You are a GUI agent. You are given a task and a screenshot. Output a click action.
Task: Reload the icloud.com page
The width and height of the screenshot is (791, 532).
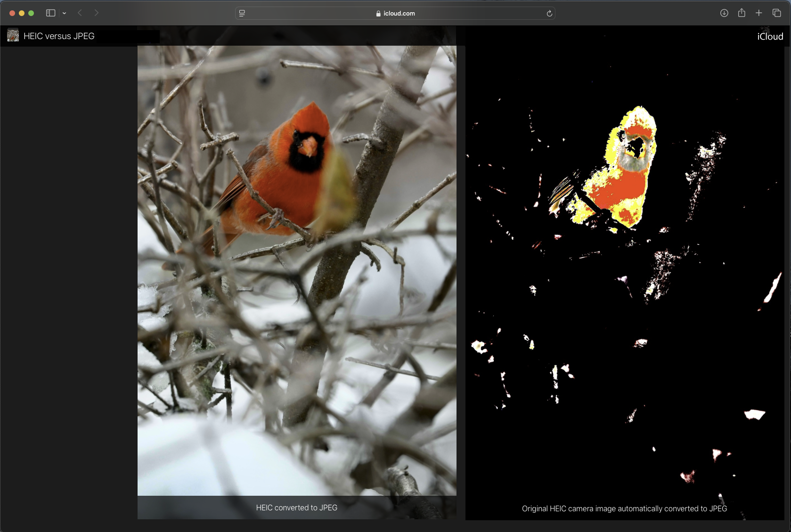pyautogui.click(x=549, y=13)
